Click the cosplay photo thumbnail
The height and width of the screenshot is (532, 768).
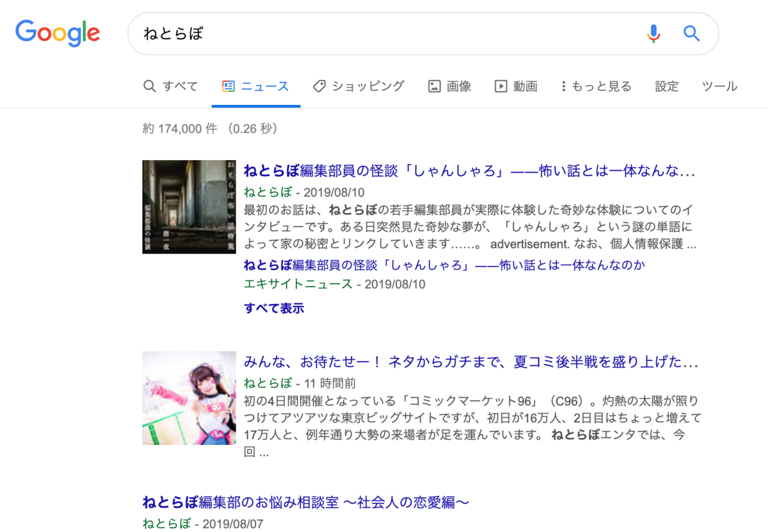click(x=189, y=398)
